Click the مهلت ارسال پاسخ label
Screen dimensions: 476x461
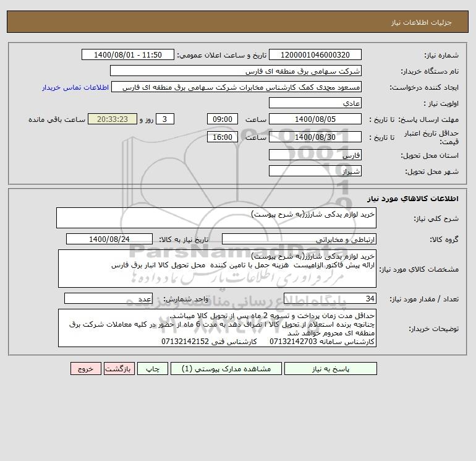pos(428,119)
